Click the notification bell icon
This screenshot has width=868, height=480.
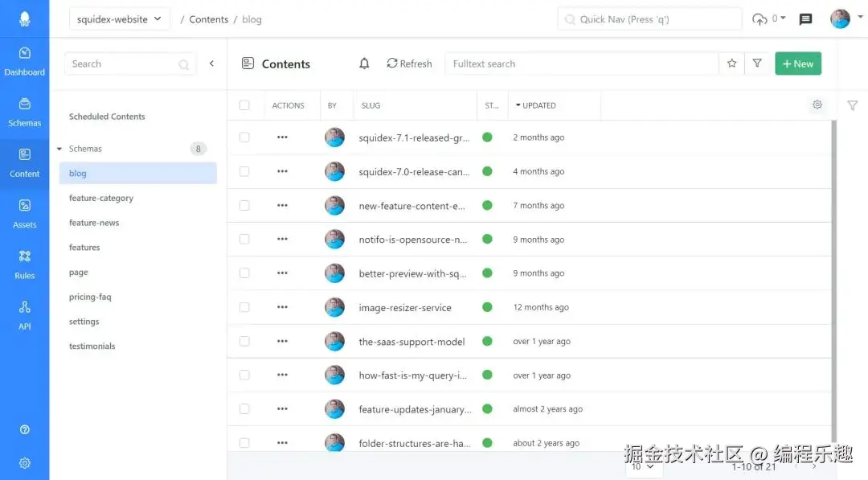tap(364, 64)
